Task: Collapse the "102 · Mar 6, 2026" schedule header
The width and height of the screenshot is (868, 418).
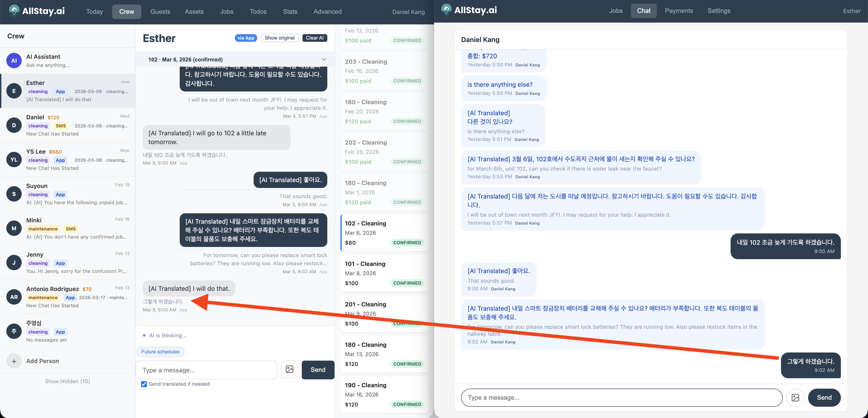Action: (323, 59)
